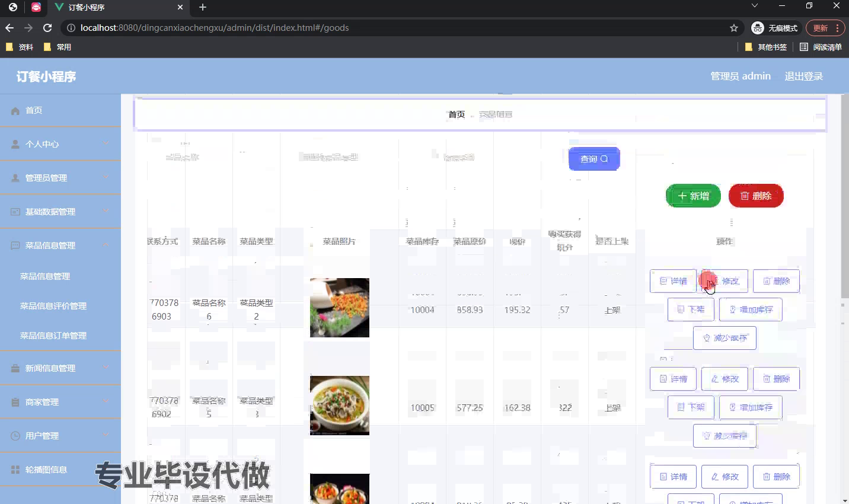Click the clock icon beside 用户管理
The image size is (849, 504).
(x=15, y=436)
